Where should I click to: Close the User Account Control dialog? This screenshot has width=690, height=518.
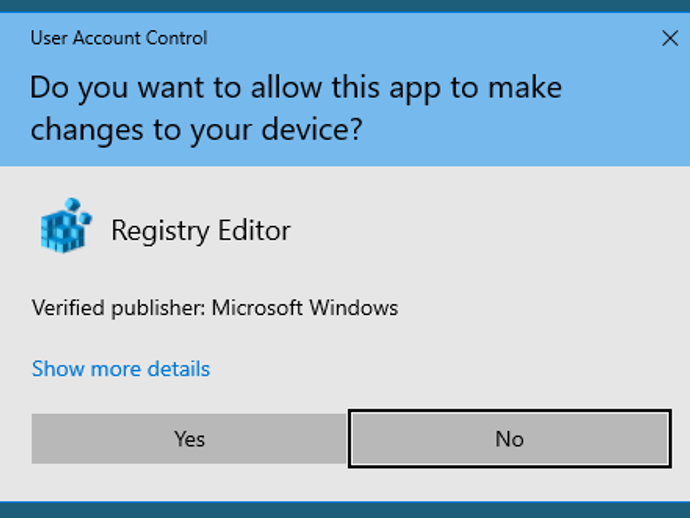click(x=669, y=39)
